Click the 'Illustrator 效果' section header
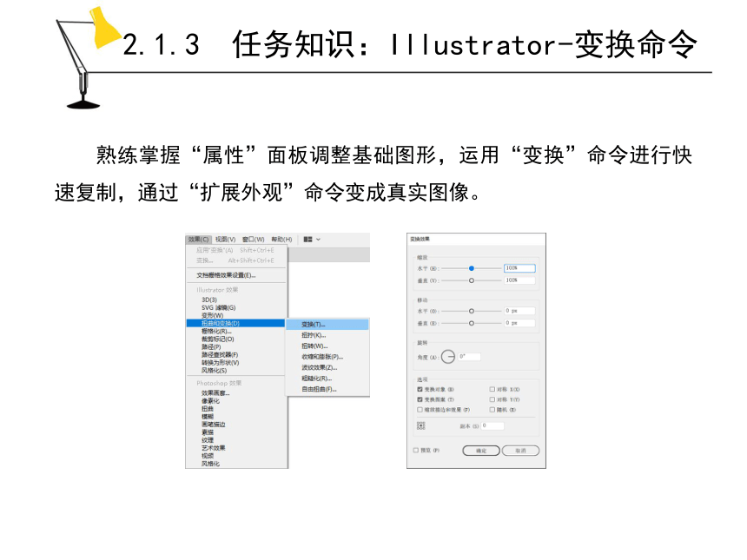The width and height of the screenshot is (747, 560). pyautogui.click(x=217, y=289)
